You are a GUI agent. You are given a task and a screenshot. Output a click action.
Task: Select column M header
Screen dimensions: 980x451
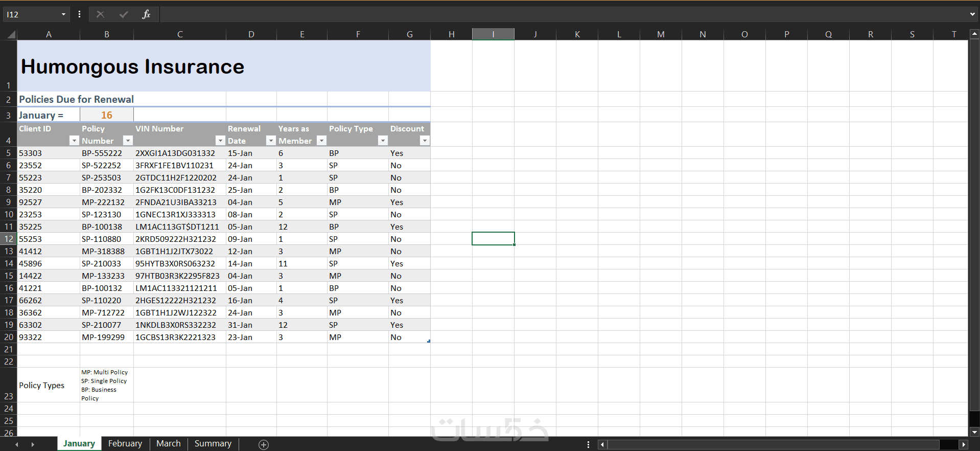[661, 34]
